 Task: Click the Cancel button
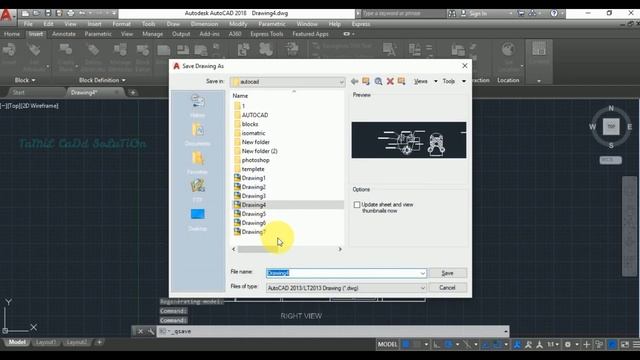(x=447, y=288)
